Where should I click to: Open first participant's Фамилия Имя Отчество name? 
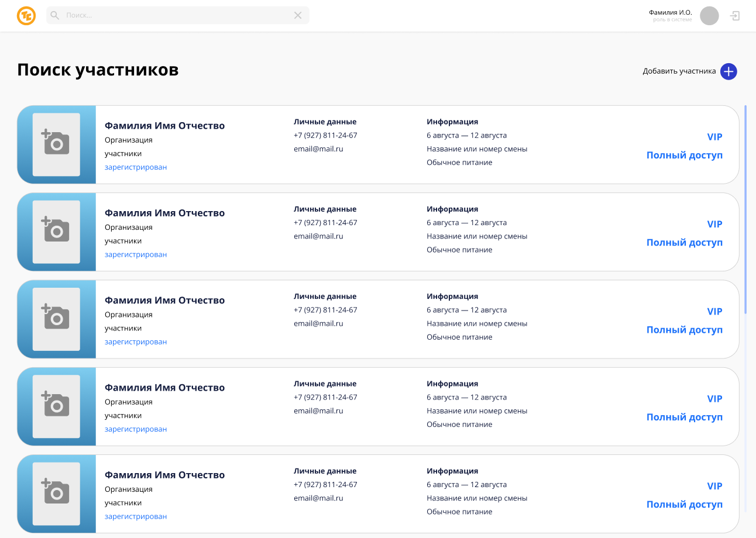pyautogui.click(x=164, y=126)
